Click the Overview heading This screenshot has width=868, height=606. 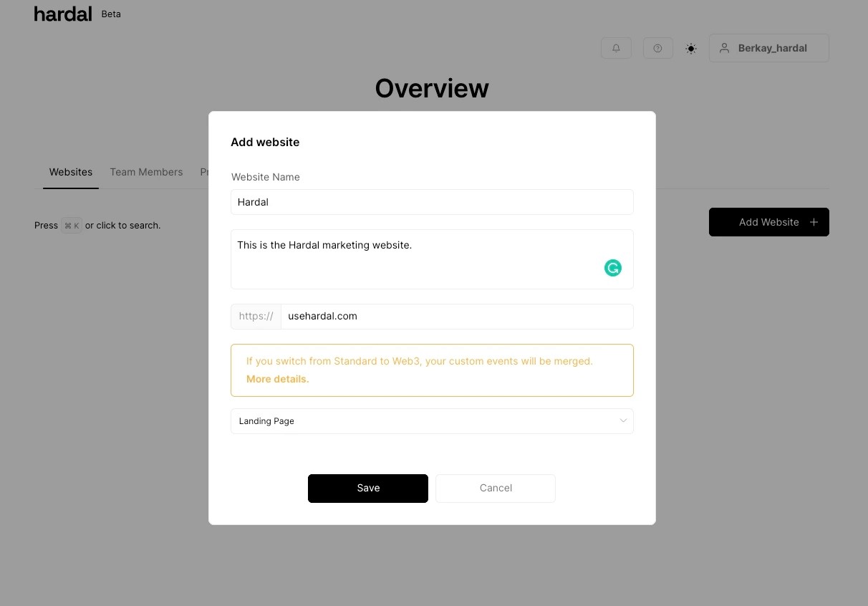432,88
